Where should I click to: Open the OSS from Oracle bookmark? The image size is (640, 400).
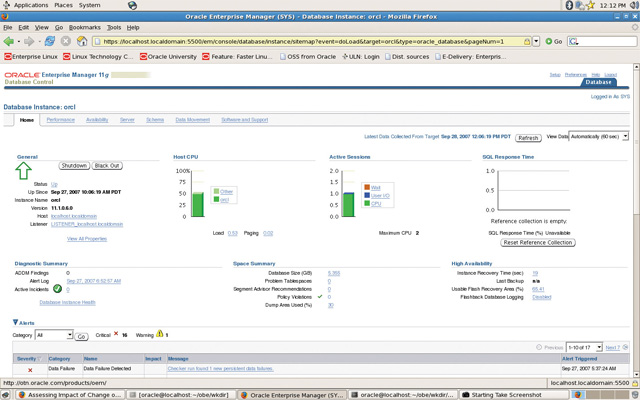(308, 57)
